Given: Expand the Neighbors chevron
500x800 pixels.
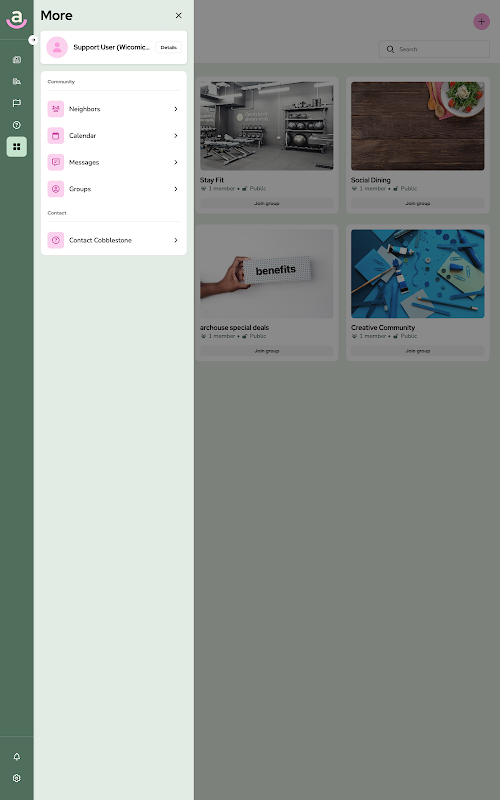Looking at the screenshot, I should click(176, 109).
